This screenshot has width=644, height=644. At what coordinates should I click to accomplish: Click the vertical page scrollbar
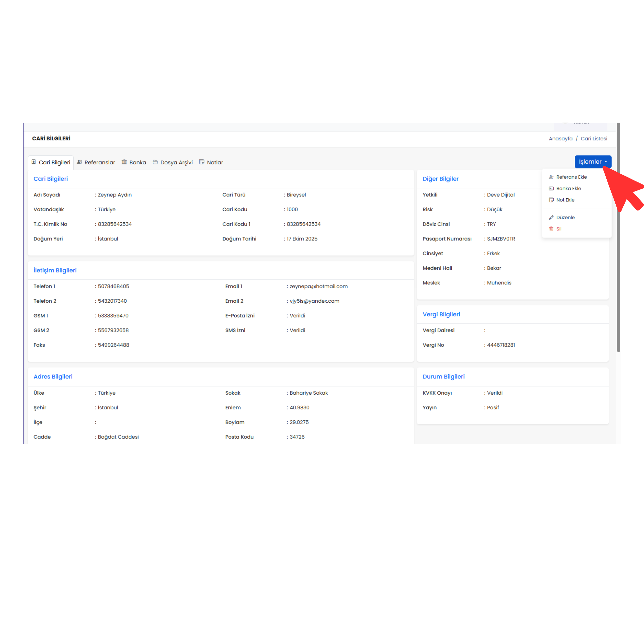coord(618,237)
